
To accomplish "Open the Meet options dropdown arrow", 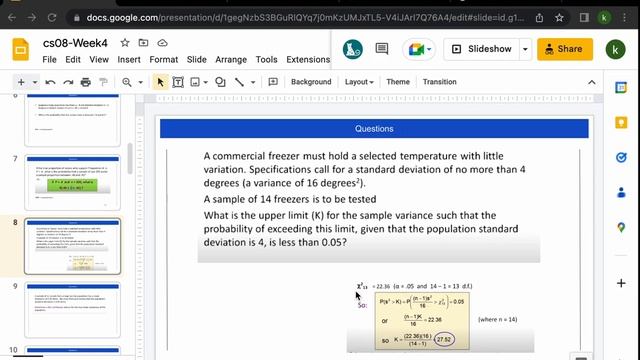I will (429, 49).
